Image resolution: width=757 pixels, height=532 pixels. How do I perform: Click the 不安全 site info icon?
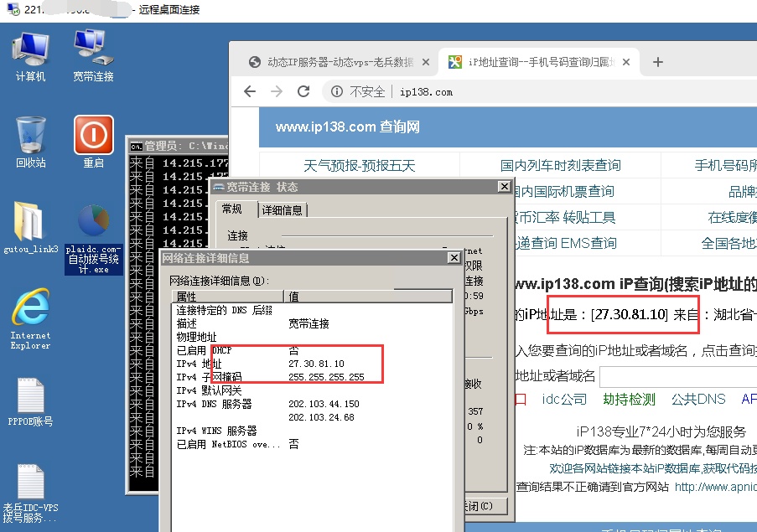336,91
